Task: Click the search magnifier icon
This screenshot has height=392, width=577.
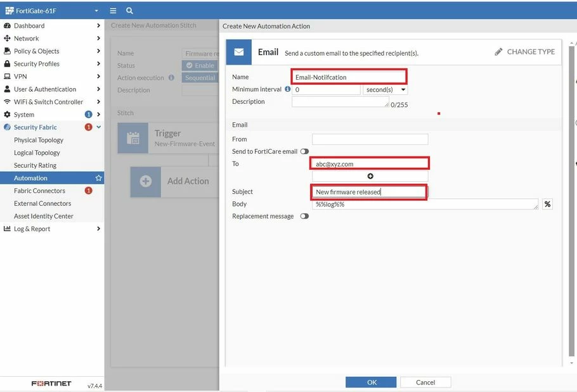Action: [129, 11]
